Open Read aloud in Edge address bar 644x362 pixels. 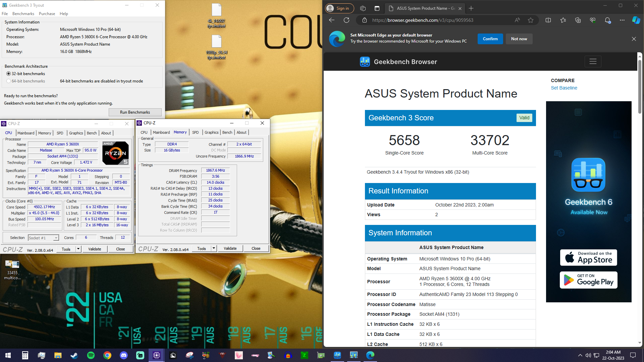(x=517, y=20)
